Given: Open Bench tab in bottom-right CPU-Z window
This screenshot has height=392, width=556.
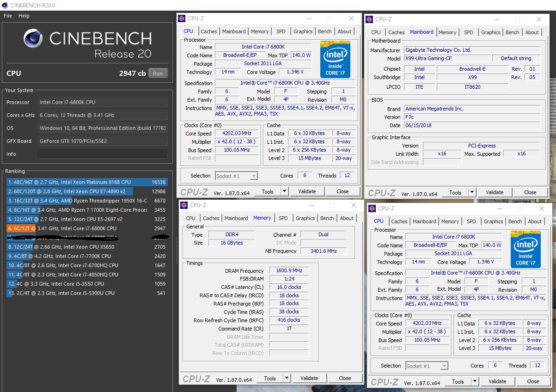Looking at the screenshot, I should [515, 221].
